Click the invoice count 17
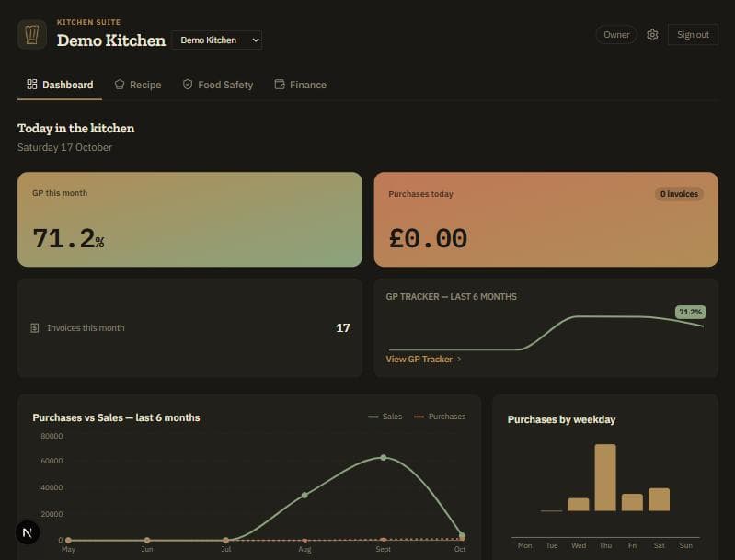Screen dimensions: 735x560 (342, 328)
